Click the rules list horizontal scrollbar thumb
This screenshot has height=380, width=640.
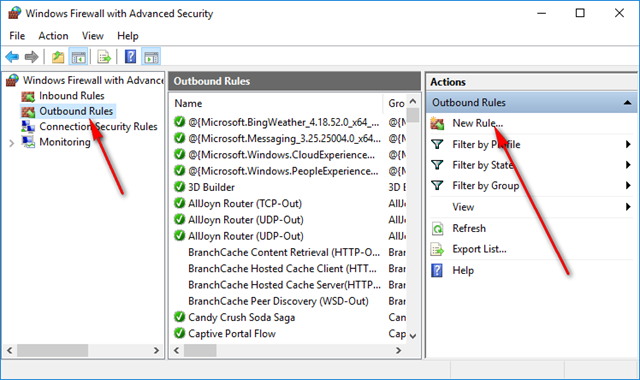(200, 350)
